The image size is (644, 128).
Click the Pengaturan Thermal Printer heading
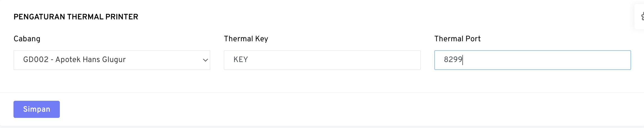(x=76, y=17)
